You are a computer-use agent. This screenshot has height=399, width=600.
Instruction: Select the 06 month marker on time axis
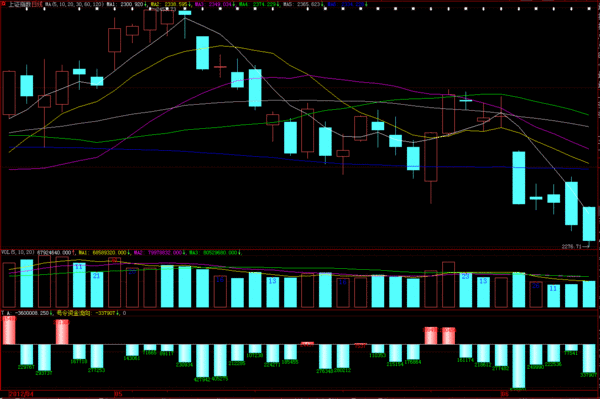[505, 394]
